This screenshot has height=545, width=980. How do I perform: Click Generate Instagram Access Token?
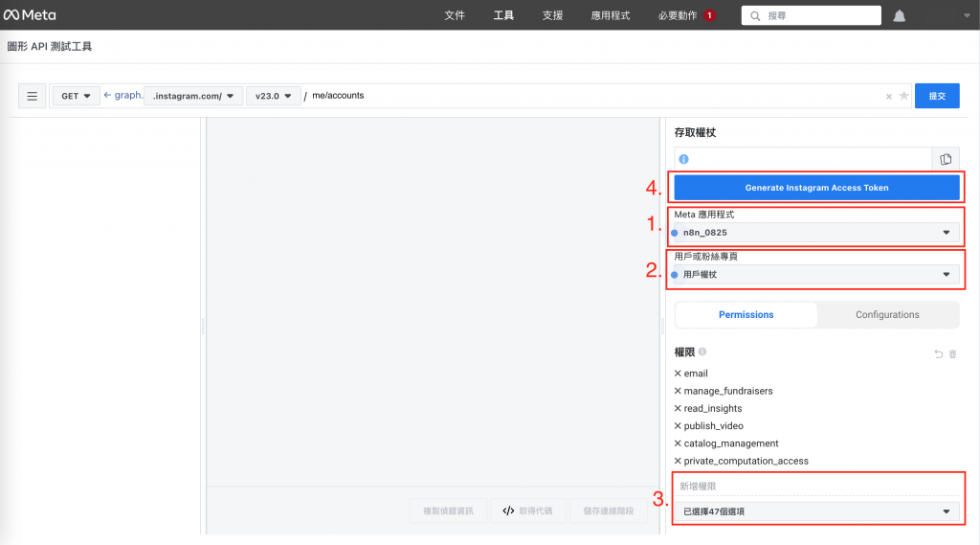click(817, 188)
